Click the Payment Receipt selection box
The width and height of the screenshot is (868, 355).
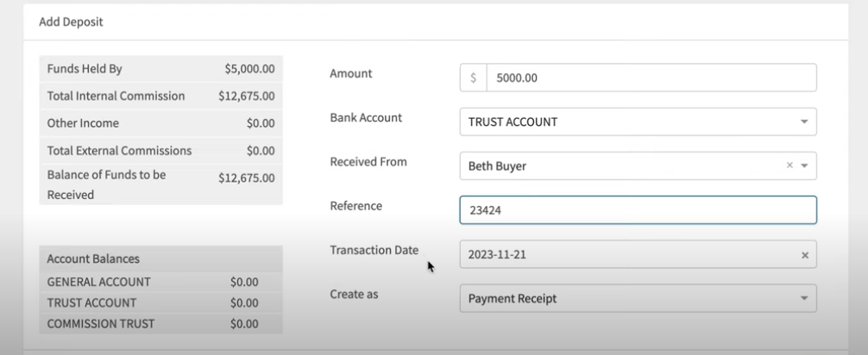coord(638,299)
